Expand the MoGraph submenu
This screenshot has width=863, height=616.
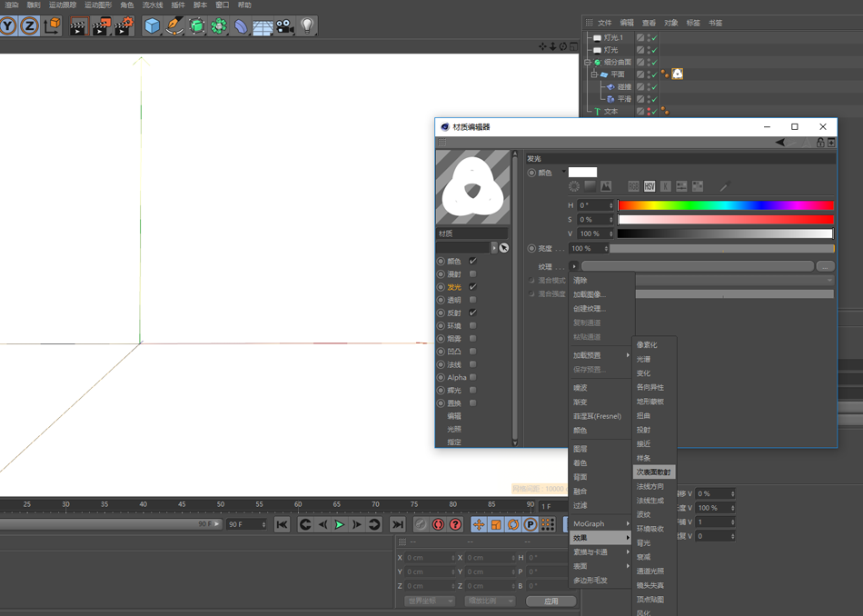tap(601, 523)
